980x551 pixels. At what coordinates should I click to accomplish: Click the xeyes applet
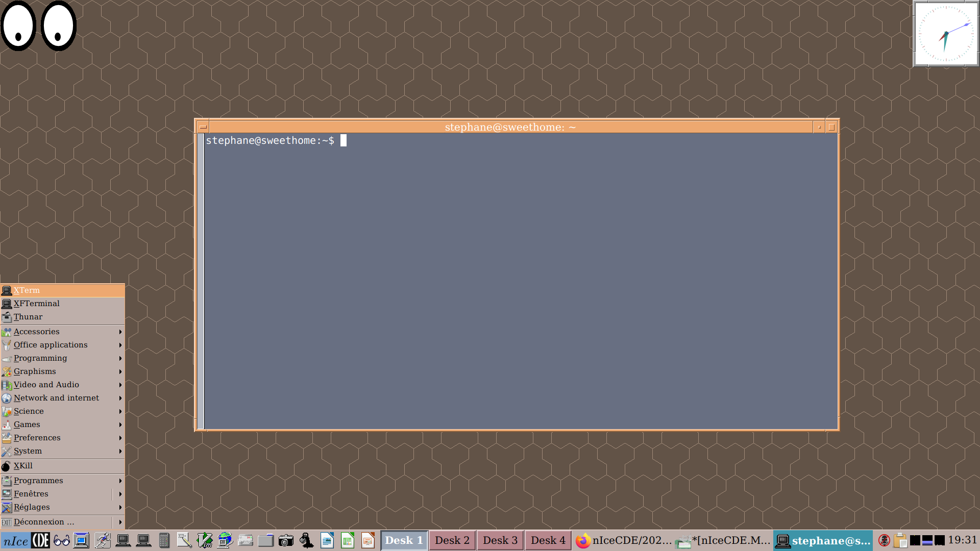(38, 26)
